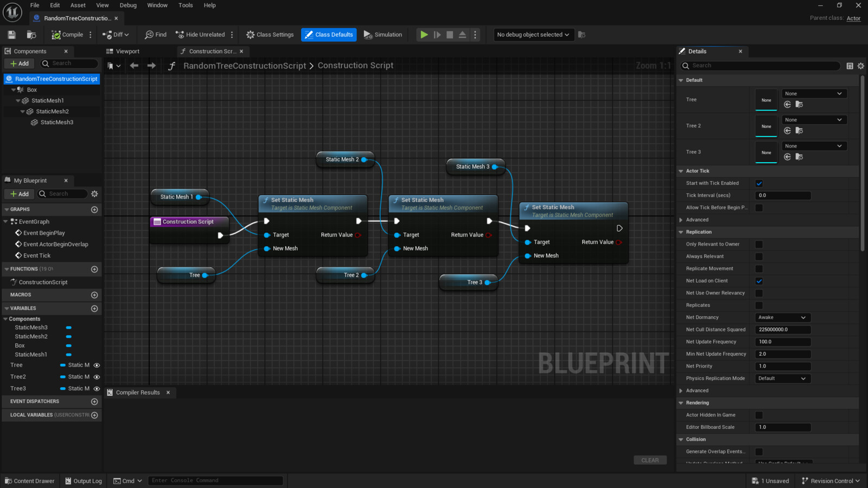Click the Save blueprint icon
The height and width of the screenshot is (488, 868).
pos(11,35)
